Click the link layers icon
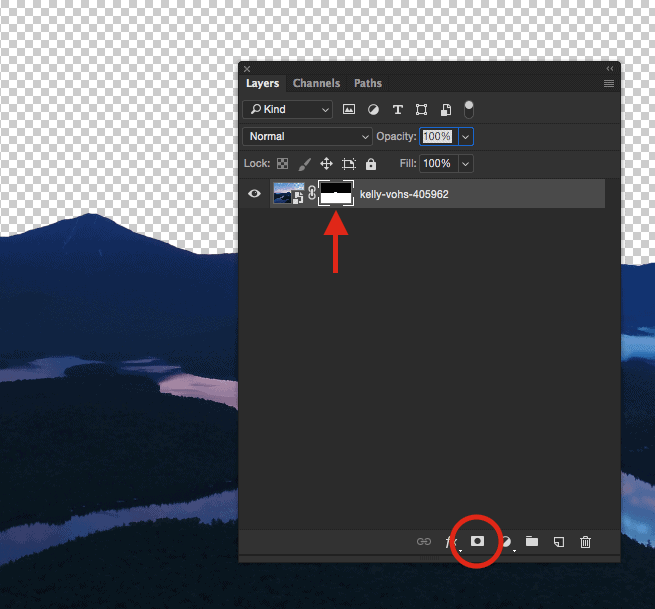655x609 pixels. tap(423, 542)
